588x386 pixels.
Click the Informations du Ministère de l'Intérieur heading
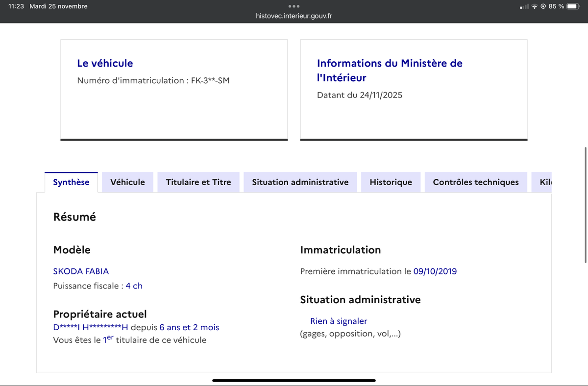point(390,70)
